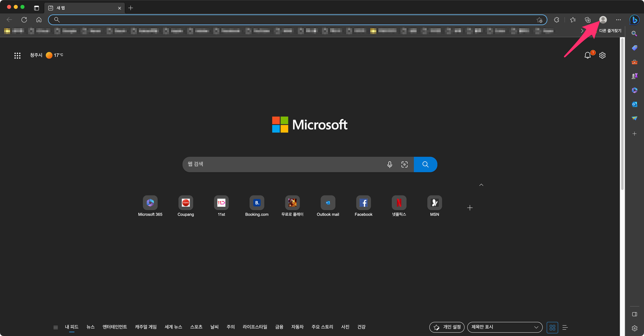Expand the bookmarks bar overflow chevron
This screenshot has width=644, height=336.
(x=582, y=31)
